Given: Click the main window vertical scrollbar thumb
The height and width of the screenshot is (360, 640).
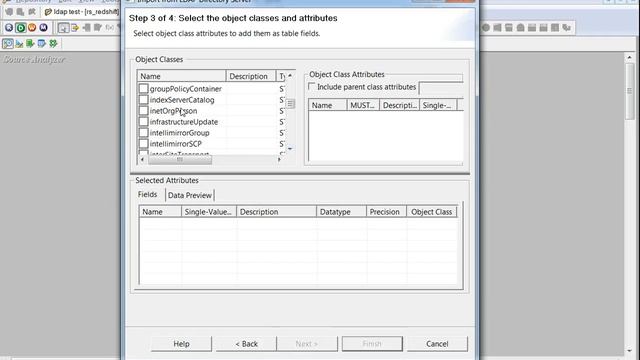Looking at the screenshot, I should pos(629,91).
